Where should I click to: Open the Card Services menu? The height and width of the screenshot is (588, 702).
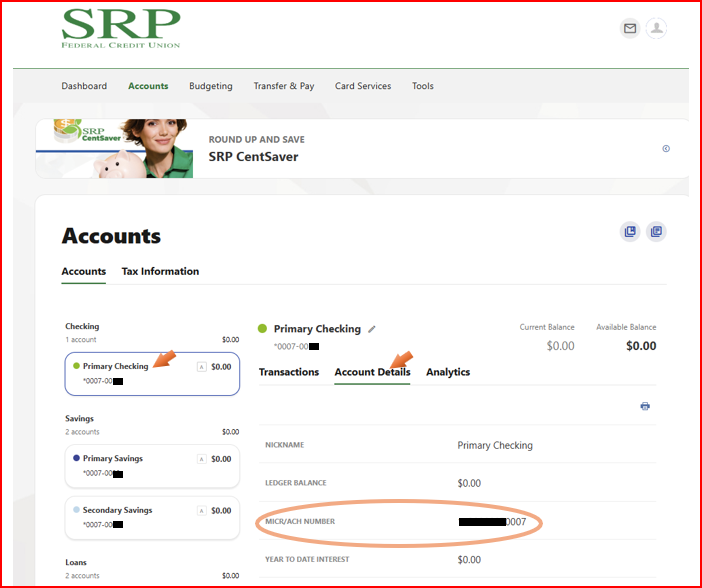point(363,86)
